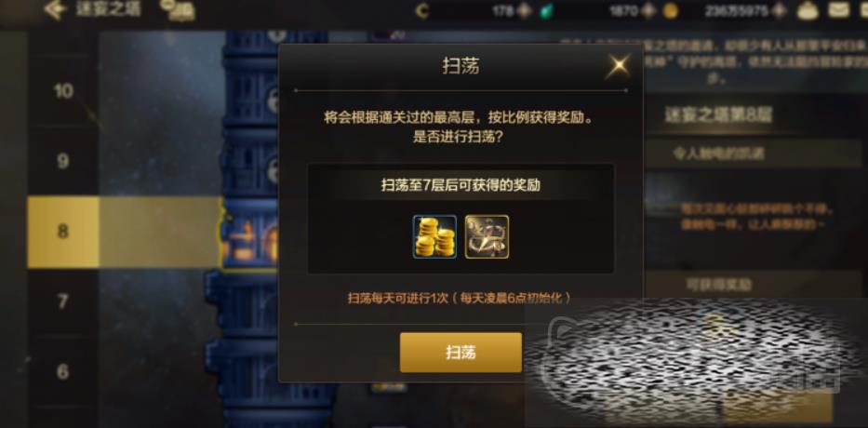Select floor 10 in tower list
868x428 pixels.
pos(63,91)
